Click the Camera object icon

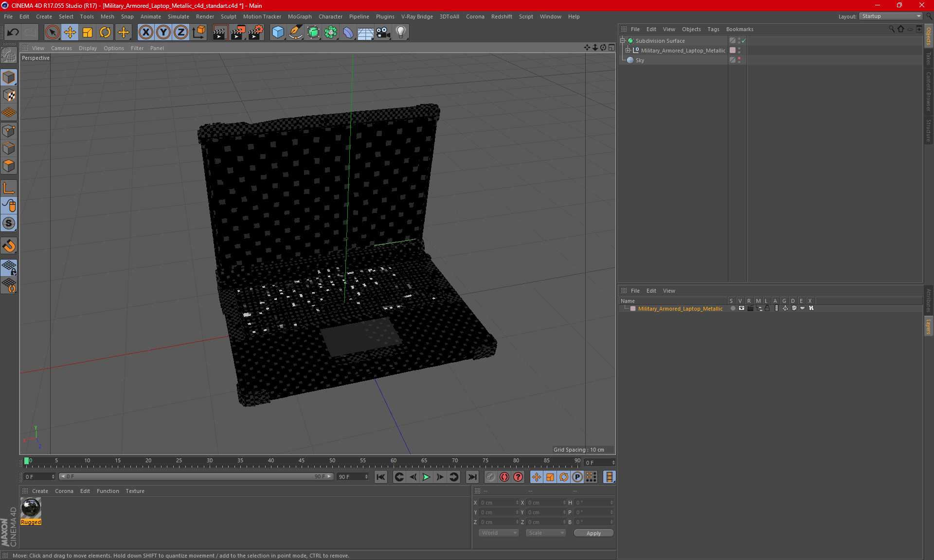tap(383, 32)
